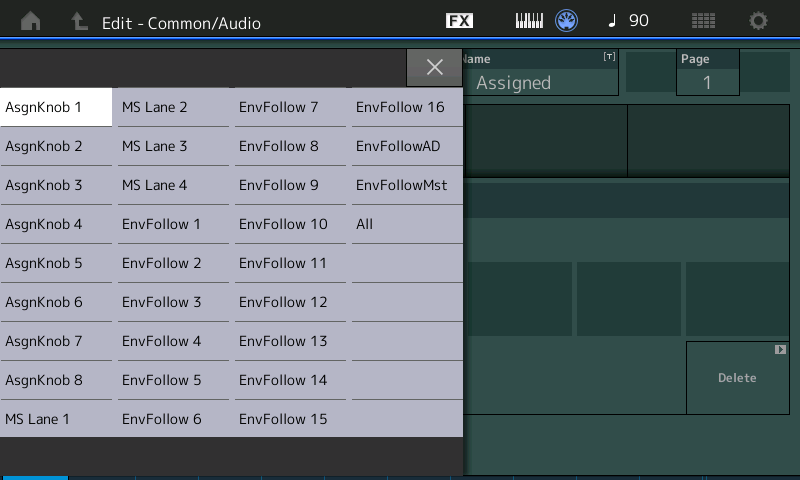The height and width of the screenshot is (480, 800).
Task: Open the tempo setting showing 90
Action: [629, 21]
